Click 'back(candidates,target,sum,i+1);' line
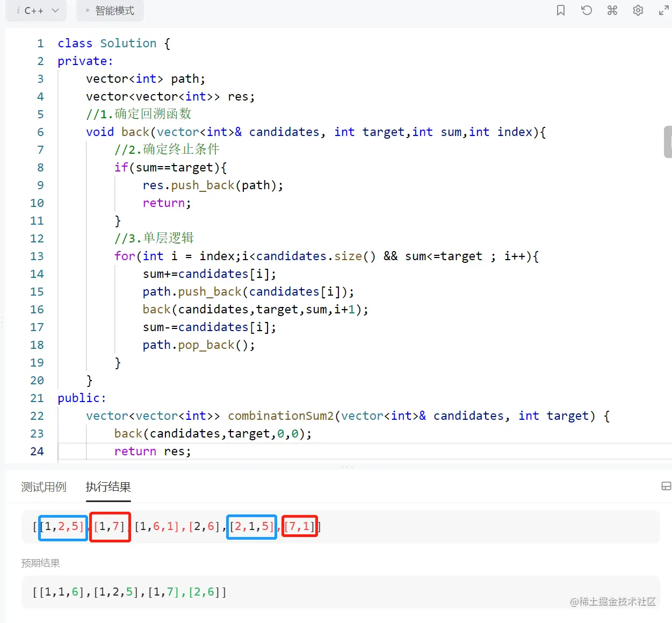The image size is (672, 623). click(255, 310)
